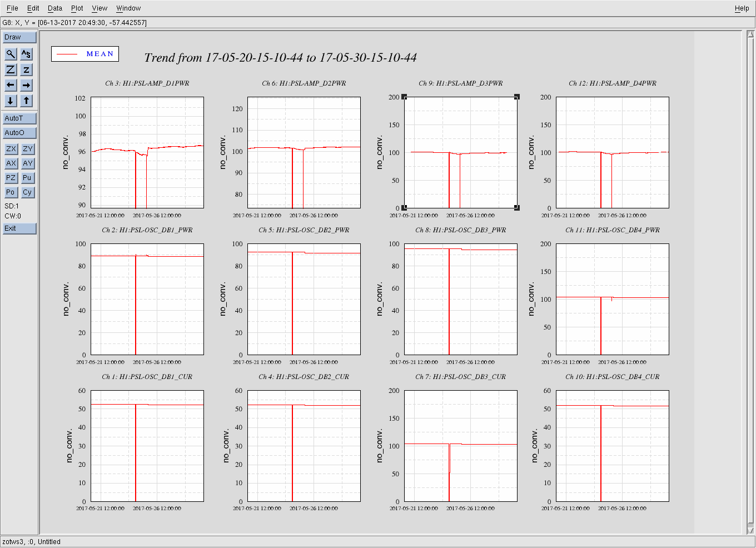Click the 'Ch 3: H1:PSL-AMP_D1PWR' graph title
The image size is (756, 548).
[147, 83]
